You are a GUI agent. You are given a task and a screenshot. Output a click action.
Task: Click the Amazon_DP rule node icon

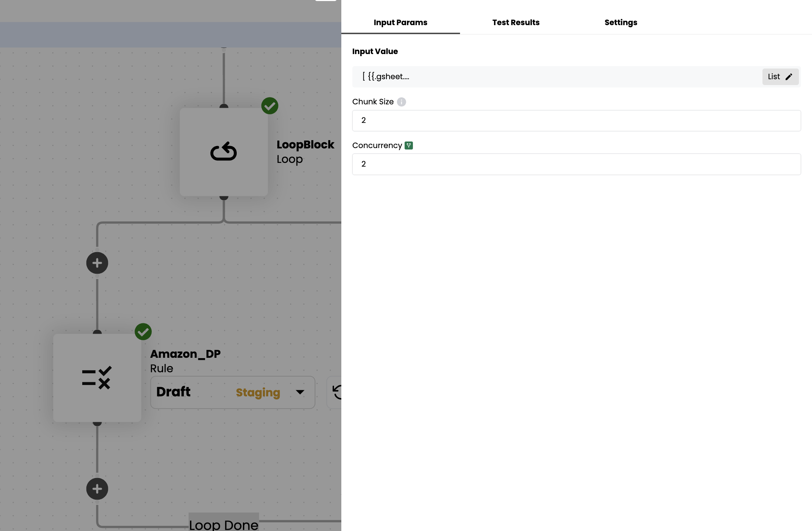click(x=97, y=378)
